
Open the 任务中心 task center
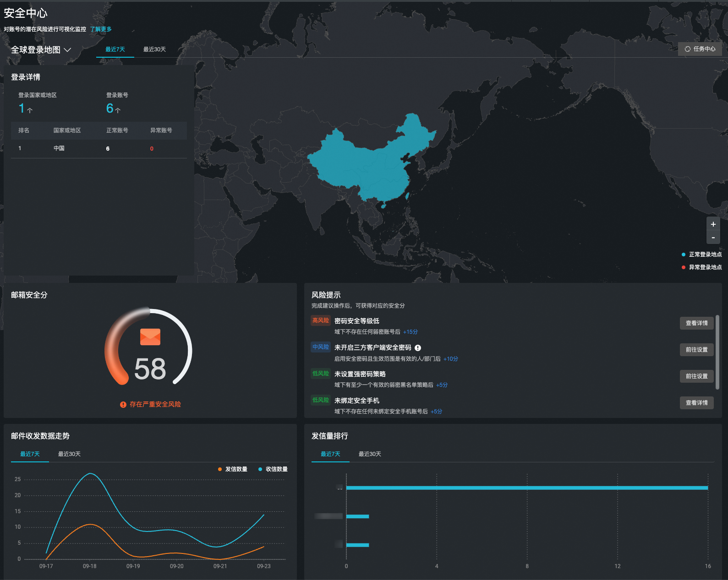(x=700, y=49)
